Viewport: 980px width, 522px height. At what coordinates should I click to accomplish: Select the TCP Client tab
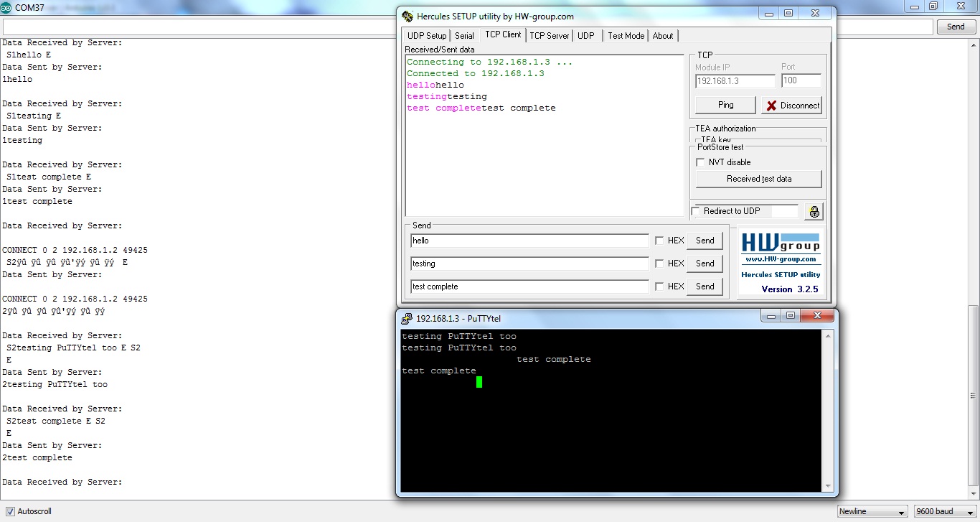coord(503,34)
